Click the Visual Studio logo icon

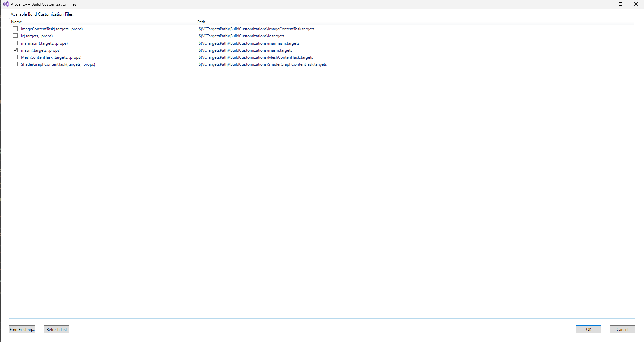pyautogui.click(x=6, y=4)
